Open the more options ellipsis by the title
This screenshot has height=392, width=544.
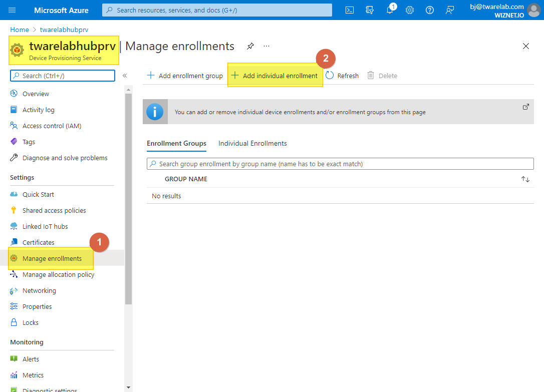pyautogui.click(x=266, y=46)
